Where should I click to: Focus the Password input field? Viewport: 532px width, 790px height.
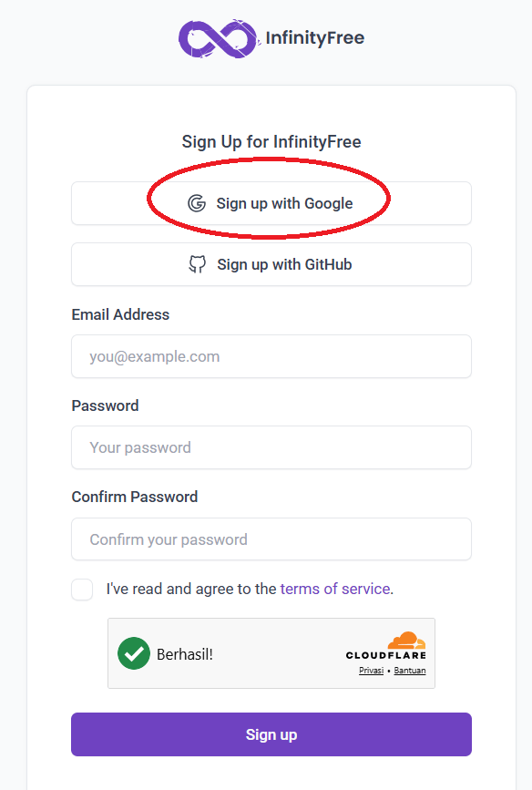tap(271, 448)
